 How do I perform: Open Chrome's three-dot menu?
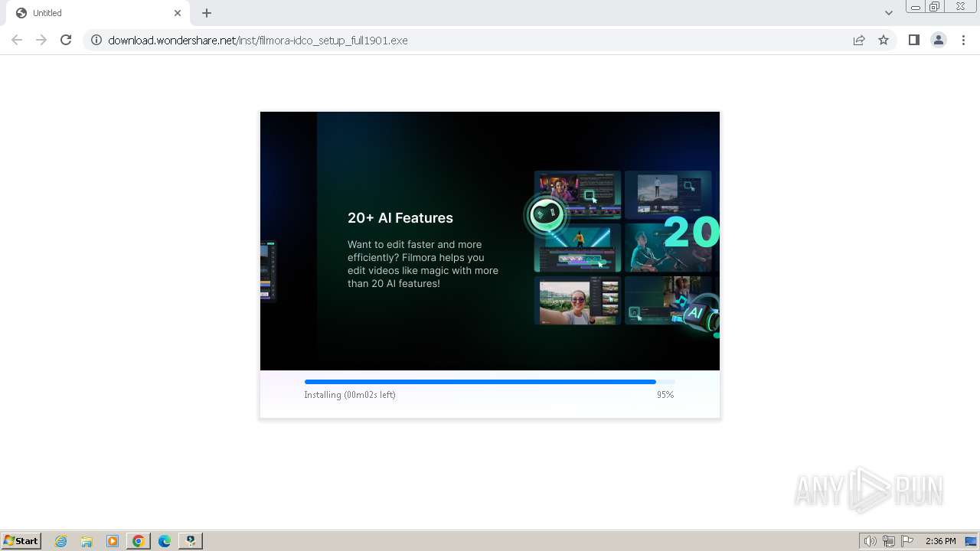click(963, 40)
